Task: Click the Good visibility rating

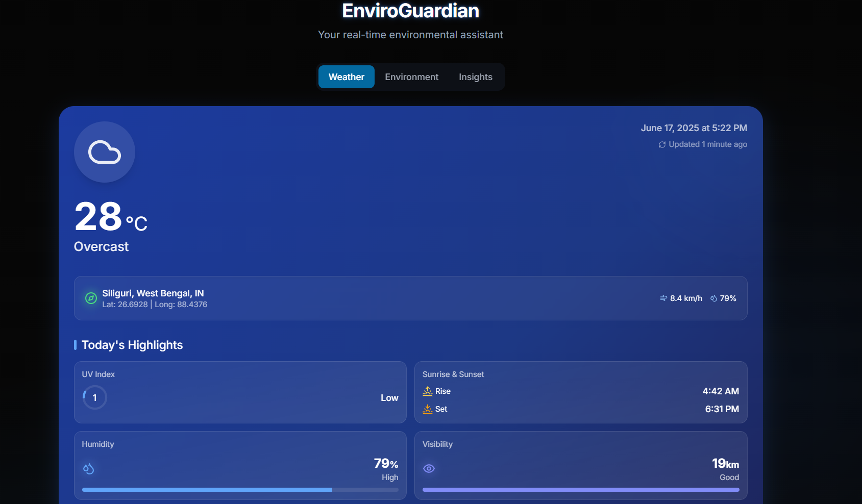Action: (729, 477)
